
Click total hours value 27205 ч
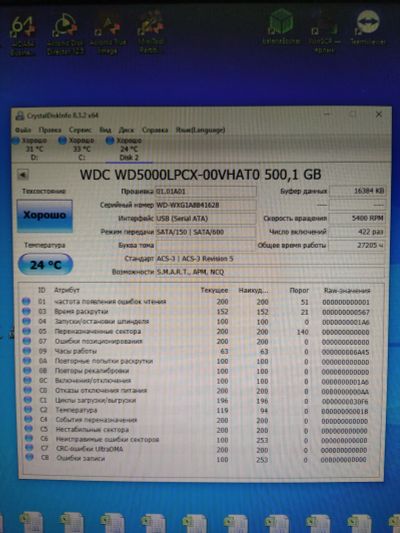357,245
